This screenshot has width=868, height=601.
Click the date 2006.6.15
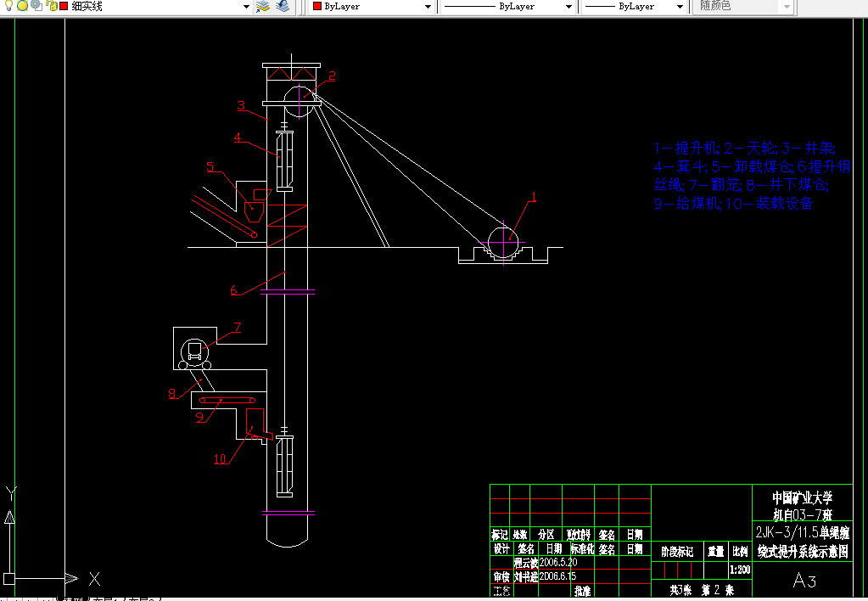click(558, 576)
